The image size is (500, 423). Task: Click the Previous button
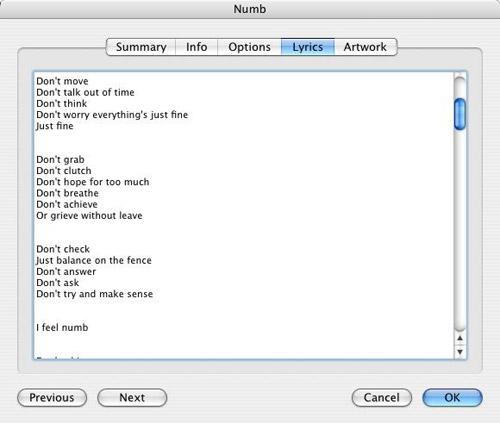[52, 398]
